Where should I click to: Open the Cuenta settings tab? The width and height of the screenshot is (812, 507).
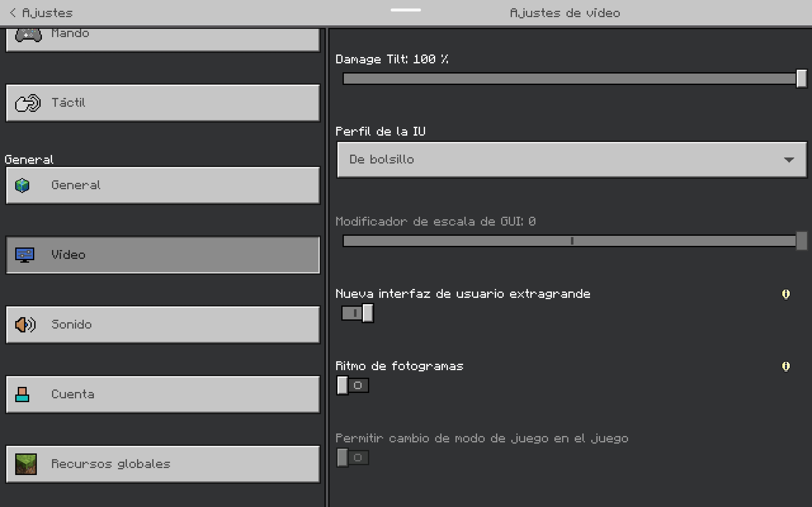[x=163, y=394]
